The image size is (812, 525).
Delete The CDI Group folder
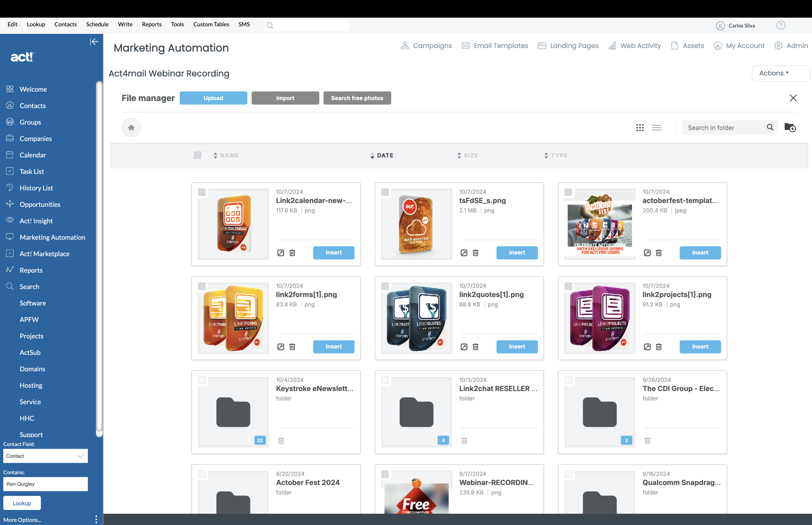[x=648, y=441]
